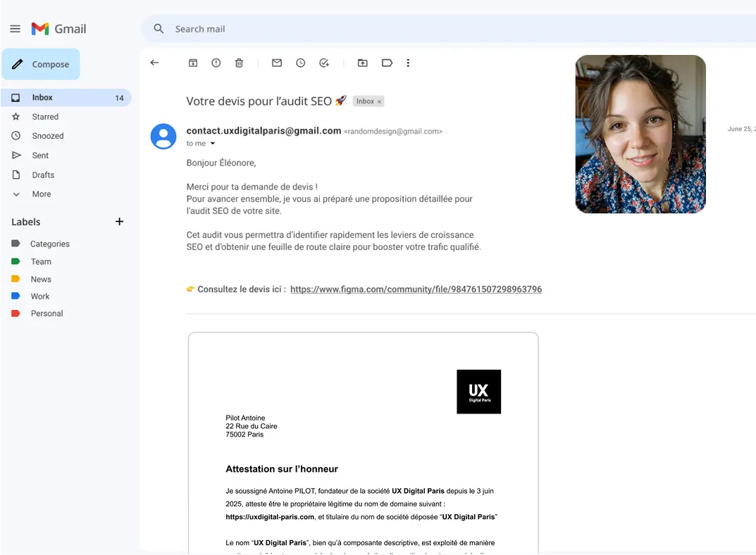Delete the email with the trash icon
This screenshot has height=555, width=756.
239,63
